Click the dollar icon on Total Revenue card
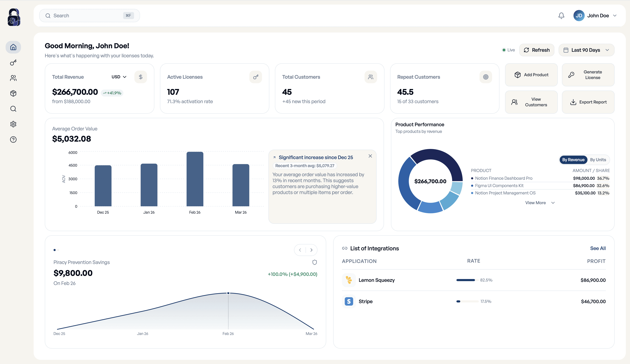Screen dimensions: 630x364 point(141,77)
